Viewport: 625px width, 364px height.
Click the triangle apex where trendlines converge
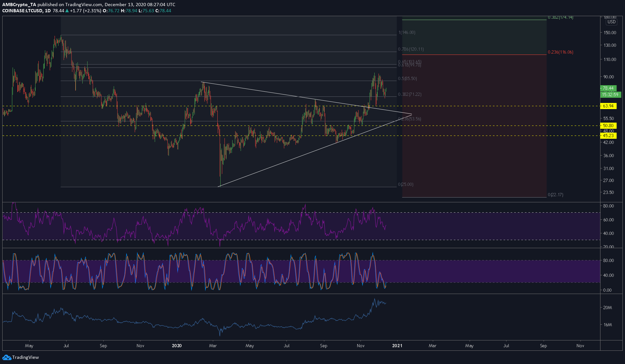click(x=411, y=114)
